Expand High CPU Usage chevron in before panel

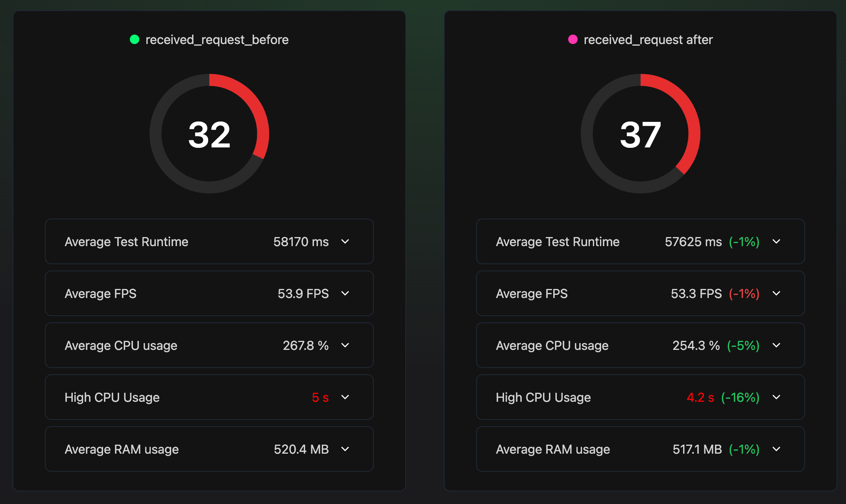(345, 397)
